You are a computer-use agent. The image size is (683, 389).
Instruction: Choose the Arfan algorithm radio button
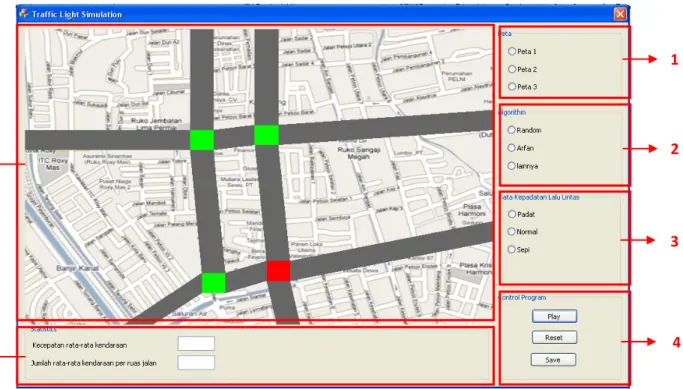tap(512, 148)
